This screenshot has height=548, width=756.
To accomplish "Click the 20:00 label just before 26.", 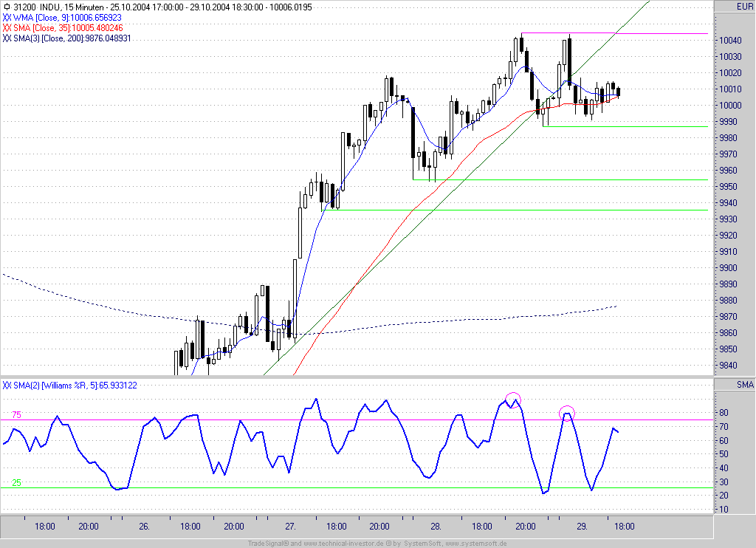I will 89,527.
